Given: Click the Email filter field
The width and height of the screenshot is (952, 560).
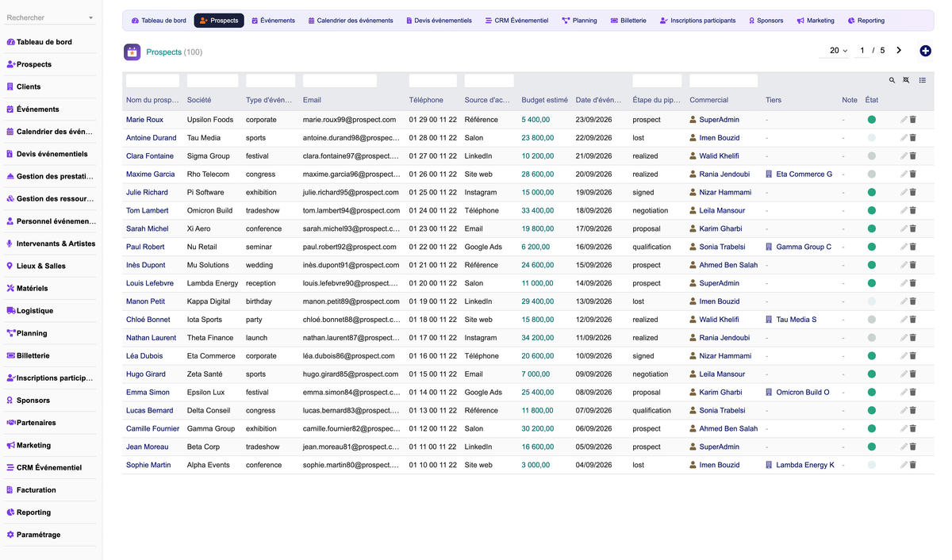Looking at the screenshot, I should [340, 81].
